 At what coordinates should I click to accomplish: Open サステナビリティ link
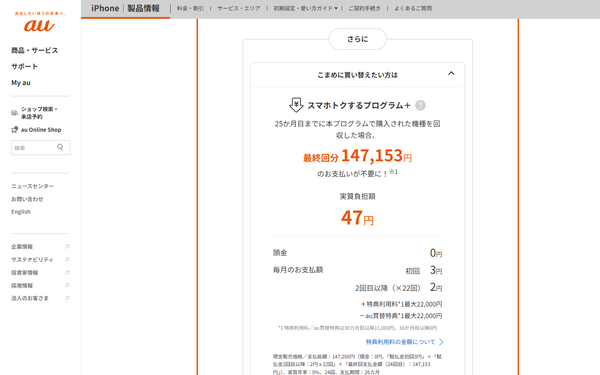(x=32, y=259)
